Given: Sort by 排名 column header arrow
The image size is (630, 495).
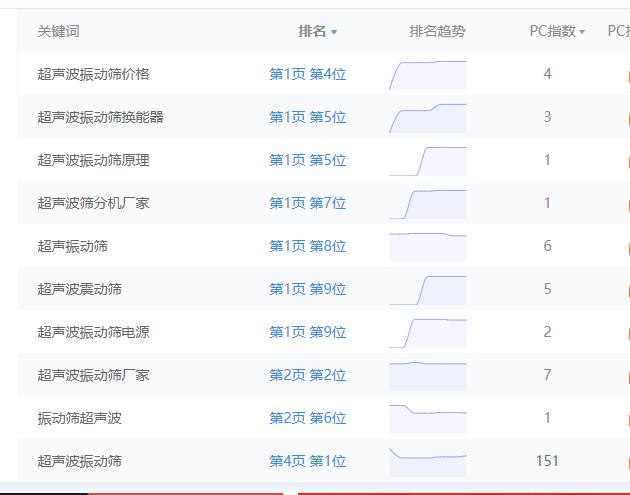Looking at the screenshot, I should click(x=334, y=32).
